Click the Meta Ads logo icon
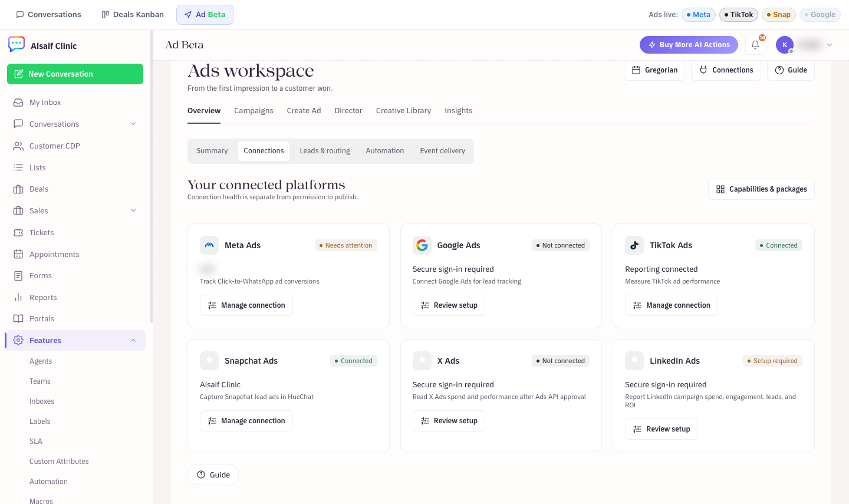849x504 pixels. pos(209,245)
